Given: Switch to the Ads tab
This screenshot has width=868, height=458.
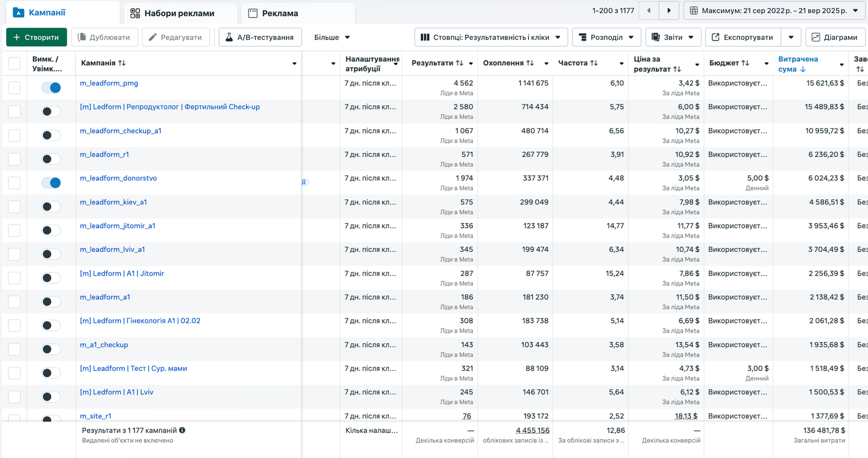Looking at the screenshot, I should [x=279, y=13].
